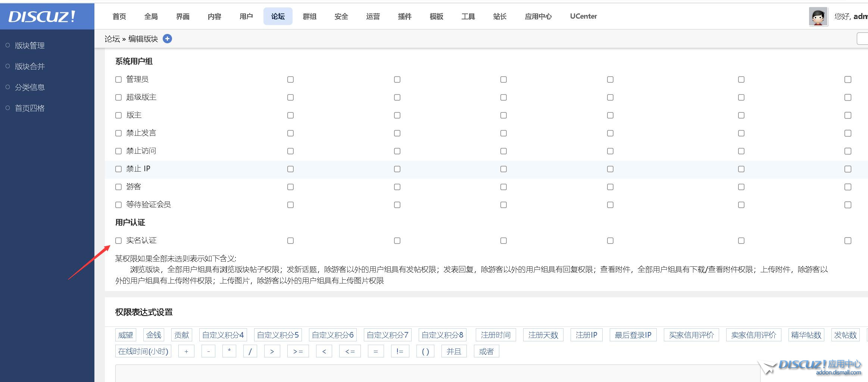The width and height of the screenshot is (868, 382).
Task: Switch to the 界面 menu
Action: coord(183,16)
